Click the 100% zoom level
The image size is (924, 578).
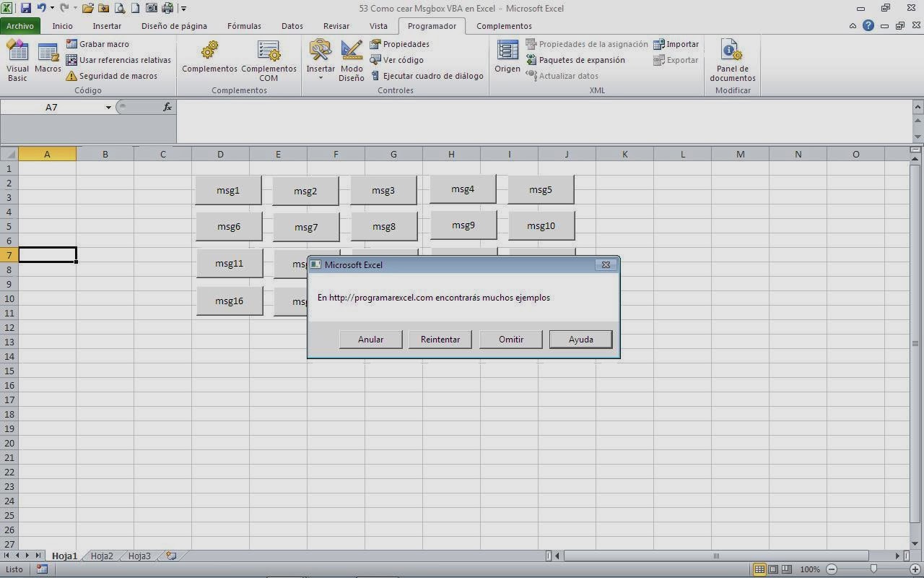[x=810, y=569]
